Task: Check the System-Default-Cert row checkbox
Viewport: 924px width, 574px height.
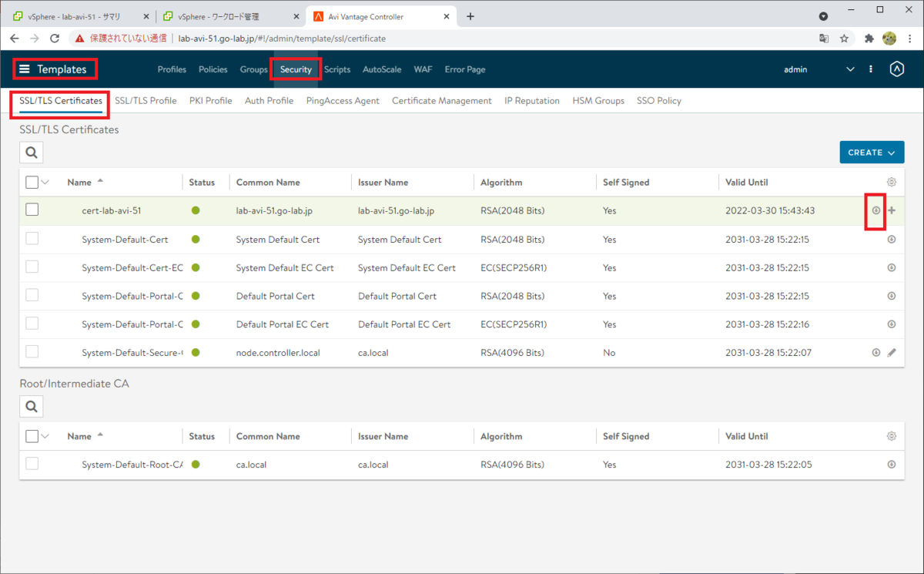Action: [32, 239]
